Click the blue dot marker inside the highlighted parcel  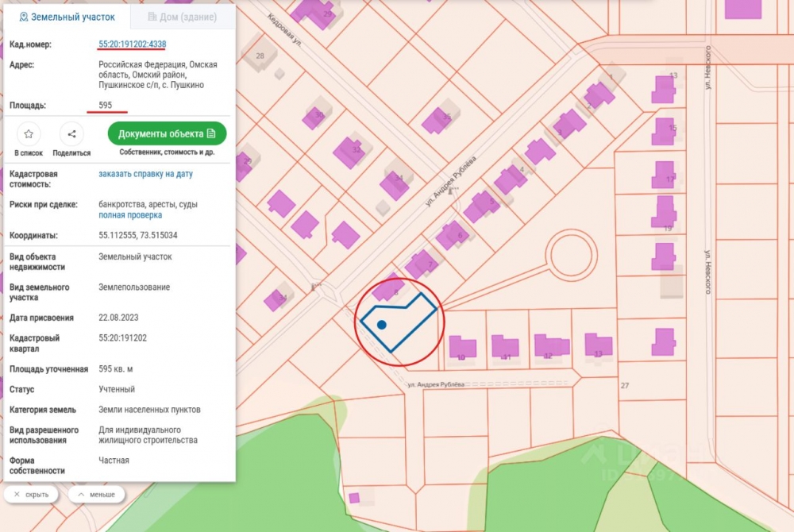pyautogui.click(x=382, y=325)
